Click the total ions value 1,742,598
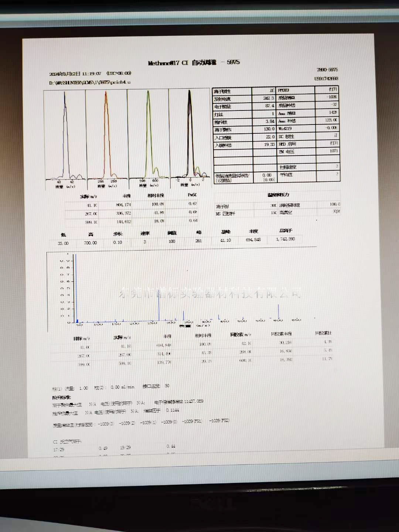This screenshot has width=399, height=532. [x=285, y=239]
